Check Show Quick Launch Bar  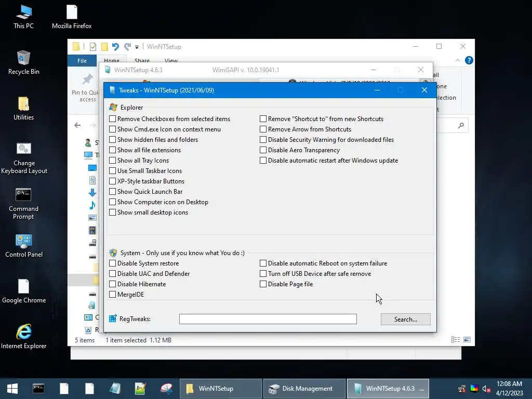click(112, 192)
